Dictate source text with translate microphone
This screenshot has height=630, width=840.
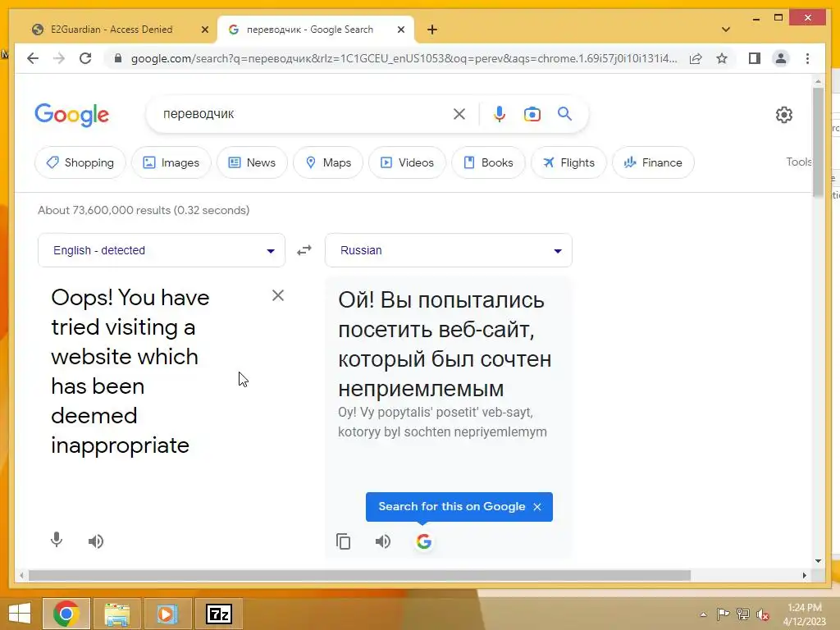pyautogui.click(x=57, y=540)
